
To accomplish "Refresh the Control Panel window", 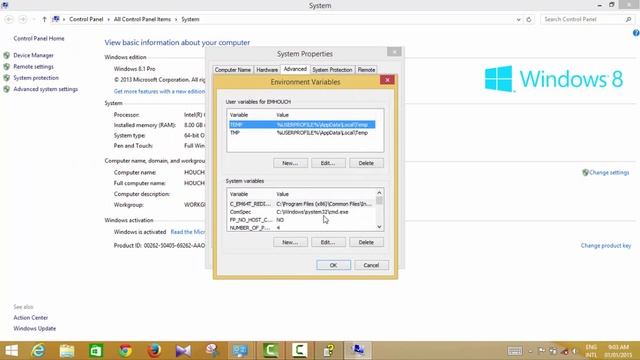I will (529, 19).
